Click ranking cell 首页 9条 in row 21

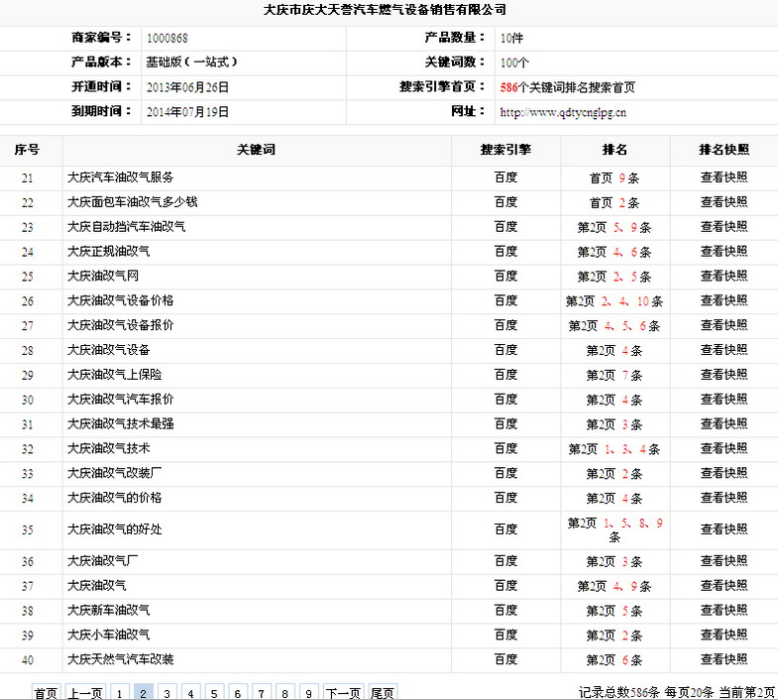click(x=614, y=178)
